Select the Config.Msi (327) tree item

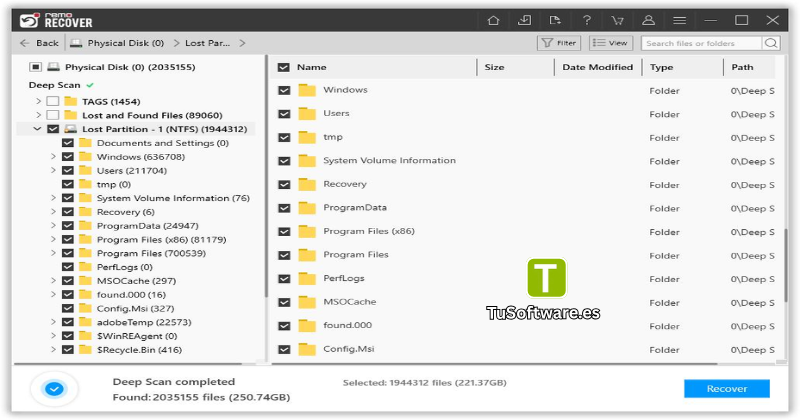pos(135,308)
